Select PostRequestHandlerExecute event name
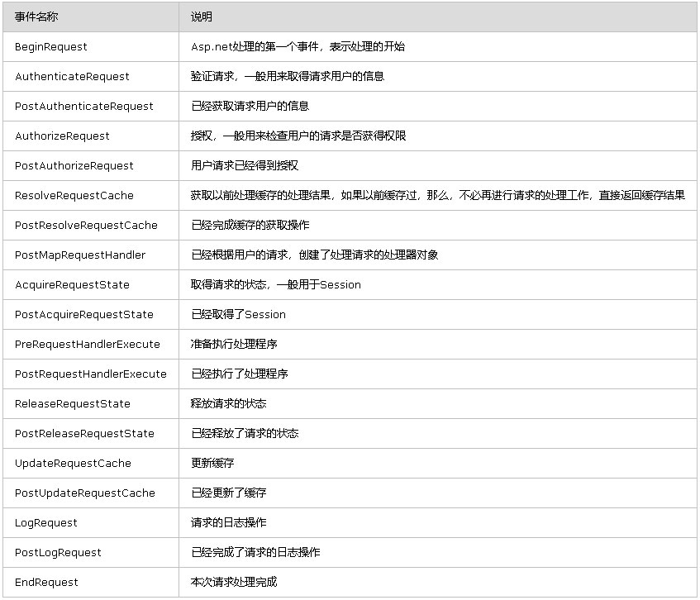The height and width of the screenshot is (600, 700). pos(91,374)
